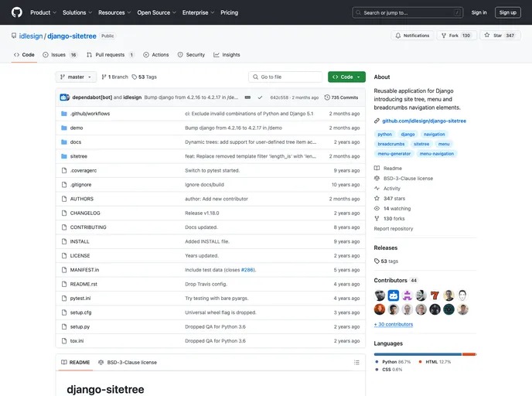Open the demo folder
The image size is (532, 396).
[x=77, y=128]
